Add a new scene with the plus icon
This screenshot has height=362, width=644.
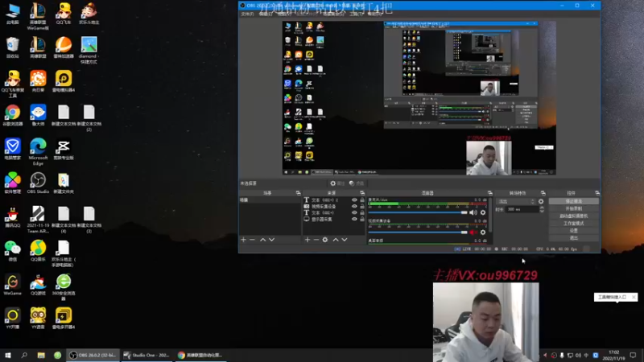click(x=244, y=240)
